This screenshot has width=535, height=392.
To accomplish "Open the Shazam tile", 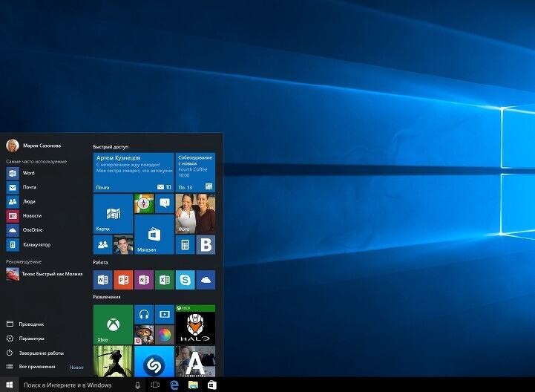I will click(x=154, y=362).
